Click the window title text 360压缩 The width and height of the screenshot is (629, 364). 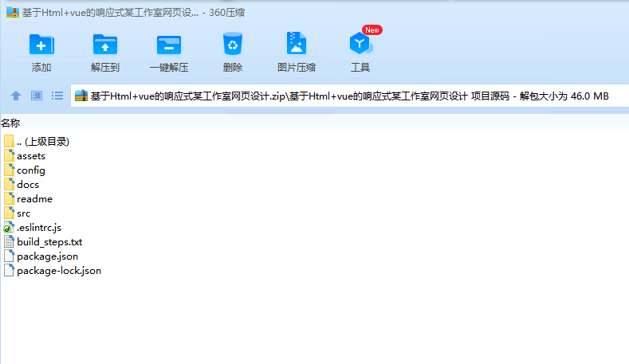pyautogui.click(x=226, y=13)
